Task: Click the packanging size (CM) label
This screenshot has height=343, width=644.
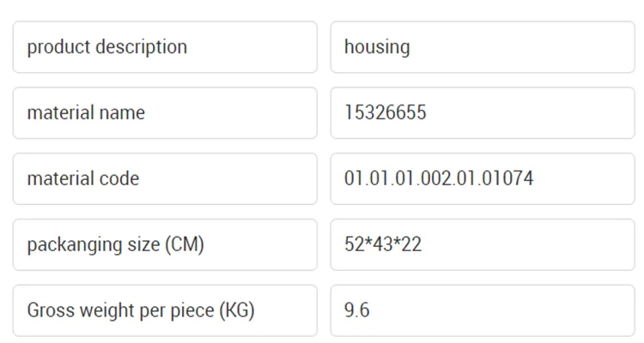Action: (164, 245)
